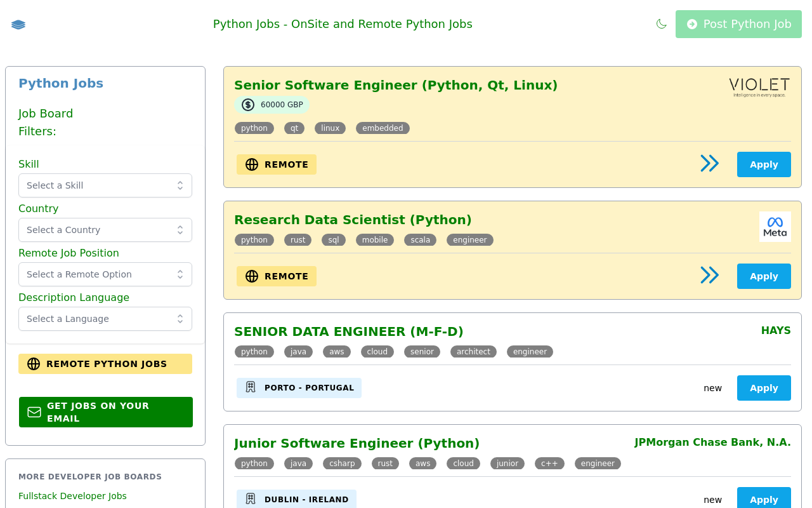Screen dimensions: 812x508
Task: Click Remote badge on Senior Software Engineer card
Action: [x=277, y=164]
